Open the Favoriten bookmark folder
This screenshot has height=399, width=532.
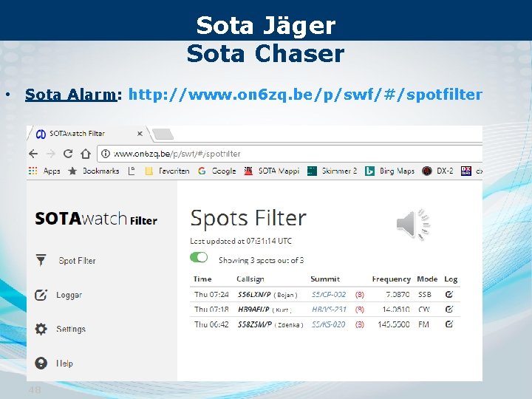[167, 171]
